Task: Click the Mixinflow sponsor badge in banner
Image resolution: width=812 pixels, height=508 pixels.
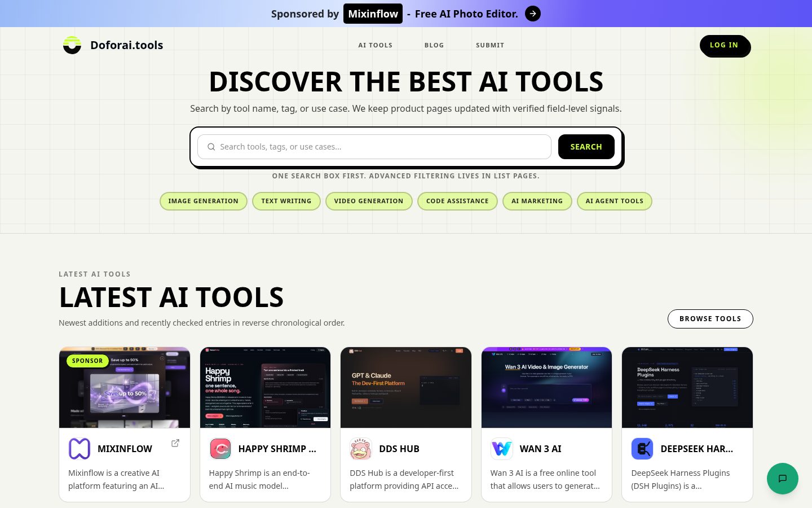Action: tap(373, 14)
